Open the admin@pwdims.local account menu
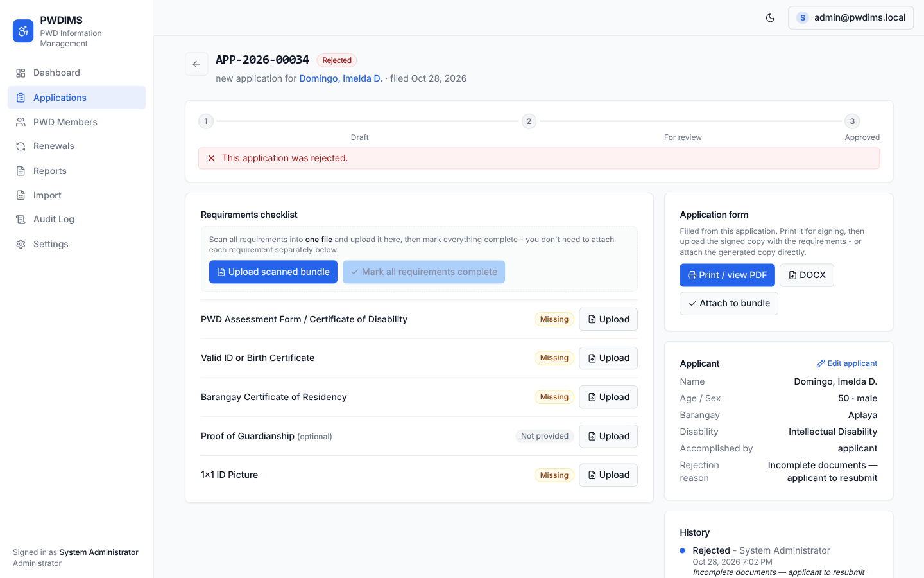This screenshot has width=924, height=578. coord(850,18)
